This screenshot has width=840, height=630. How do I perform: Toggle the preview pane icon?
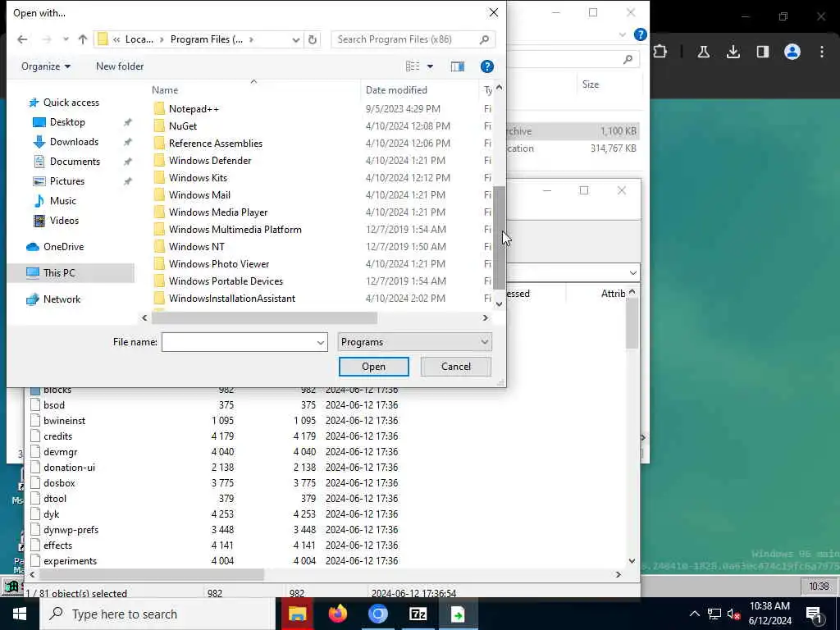point(458,66)
